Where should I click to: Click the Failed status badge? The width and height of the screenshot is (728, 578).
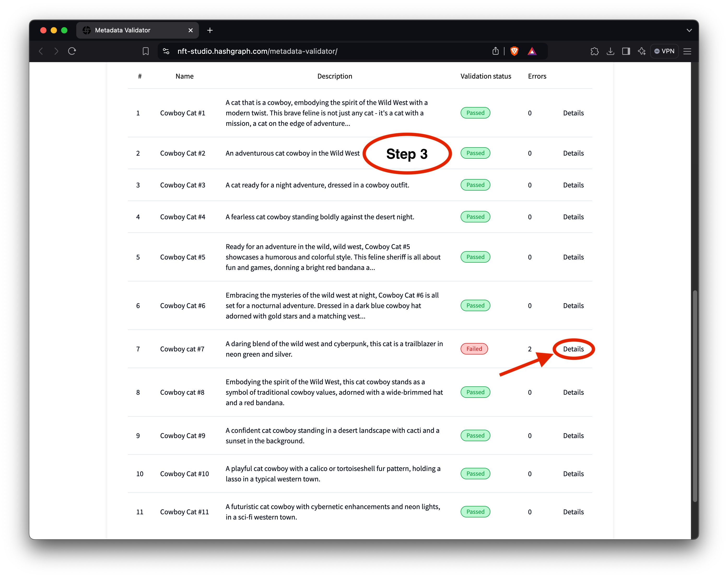tap(474, 349)
